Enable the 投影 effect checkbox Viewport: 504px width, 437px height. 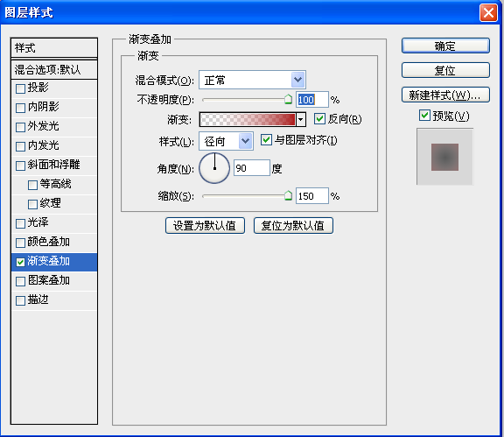click(x=21, y=88)
